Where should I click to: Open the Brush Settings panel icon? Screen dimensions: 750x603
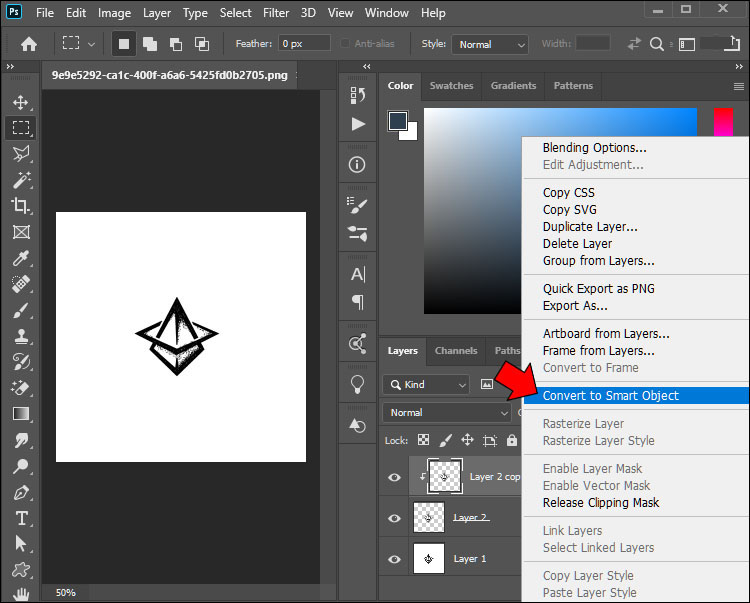point(357,205)
